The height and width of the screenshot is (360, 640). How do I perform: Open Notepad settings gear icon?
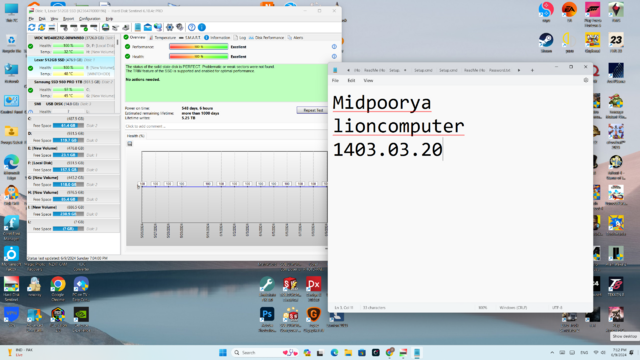pos(586,80)
